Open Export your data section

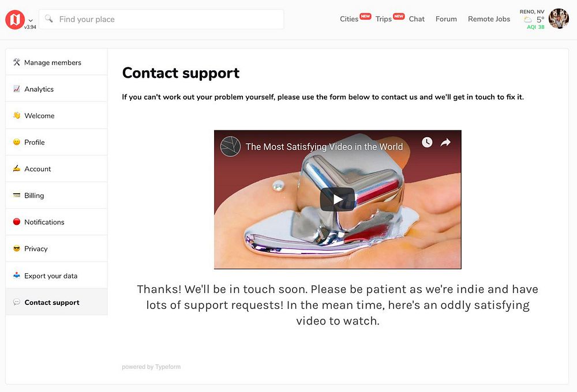(x=57, y=276)
